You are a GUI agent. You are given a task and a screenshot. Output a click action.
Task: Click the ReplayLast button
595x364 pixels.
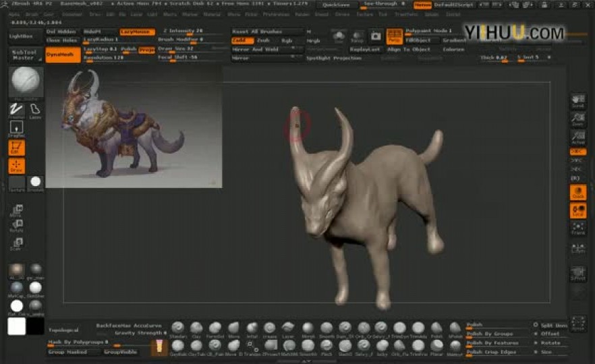(x=365, y=50)
